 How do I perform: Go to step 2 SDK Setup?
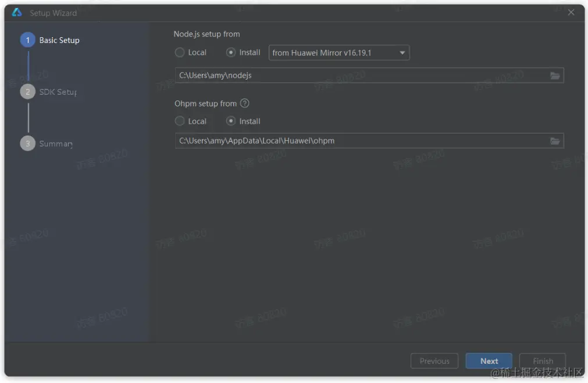coord(49,92)
